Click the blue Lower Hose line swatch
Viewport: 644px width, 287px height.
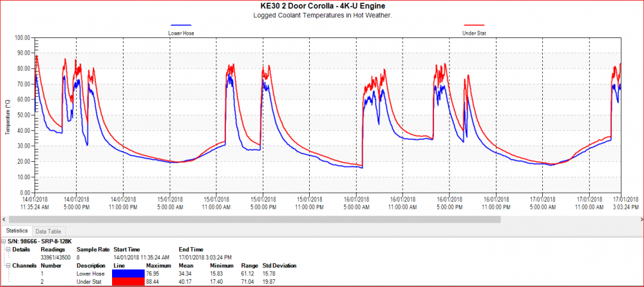[128, 273]
